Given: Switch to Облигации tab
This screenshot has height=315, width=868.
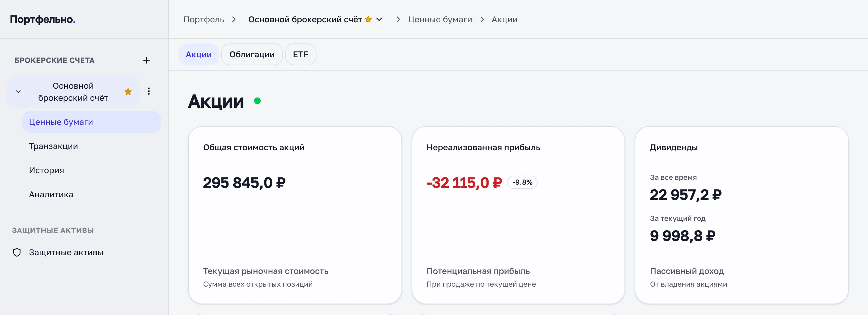Looking at the screenshot, I should [x=252, y=54].
